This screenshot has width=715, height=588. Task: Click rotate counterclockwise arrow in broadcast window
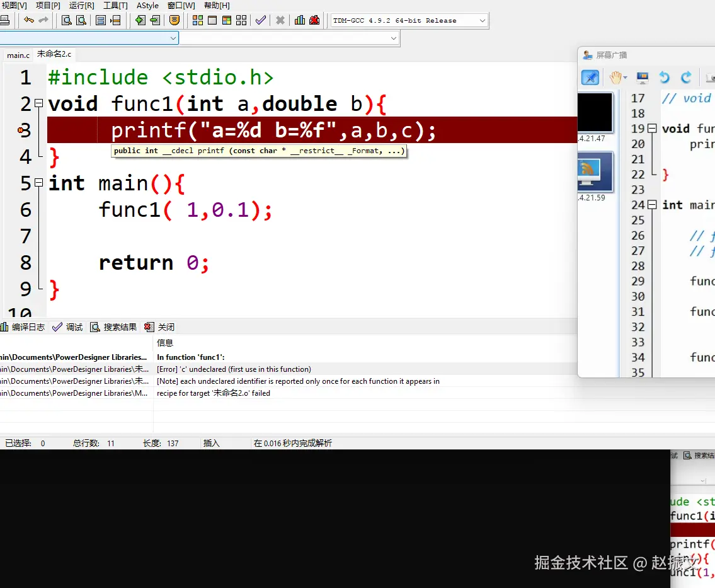tap(665, 78)
